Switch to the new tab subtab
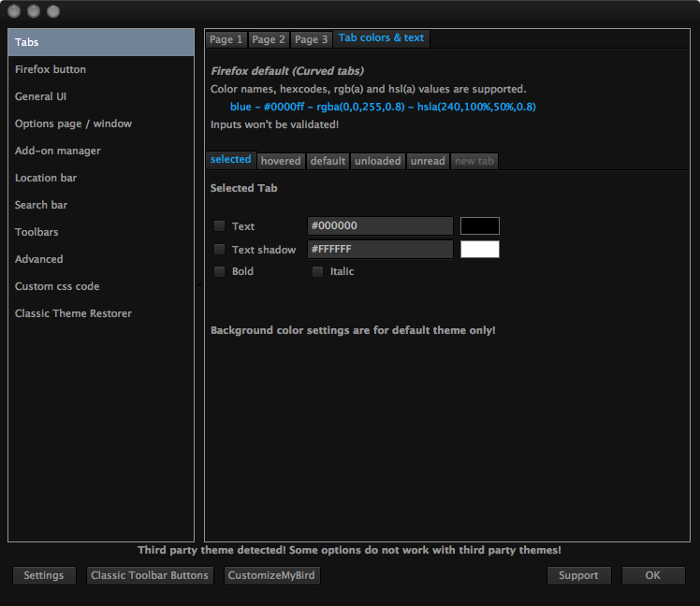Image resolution: width=700 pixels, height=606 pixels. coord(474,161)
